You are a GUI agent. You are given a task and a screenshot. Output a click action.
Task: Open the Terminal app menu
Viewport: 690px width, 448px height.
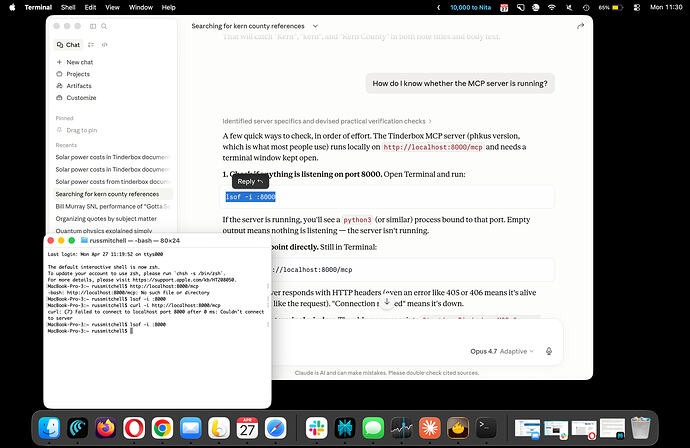(x=38, y=7)
